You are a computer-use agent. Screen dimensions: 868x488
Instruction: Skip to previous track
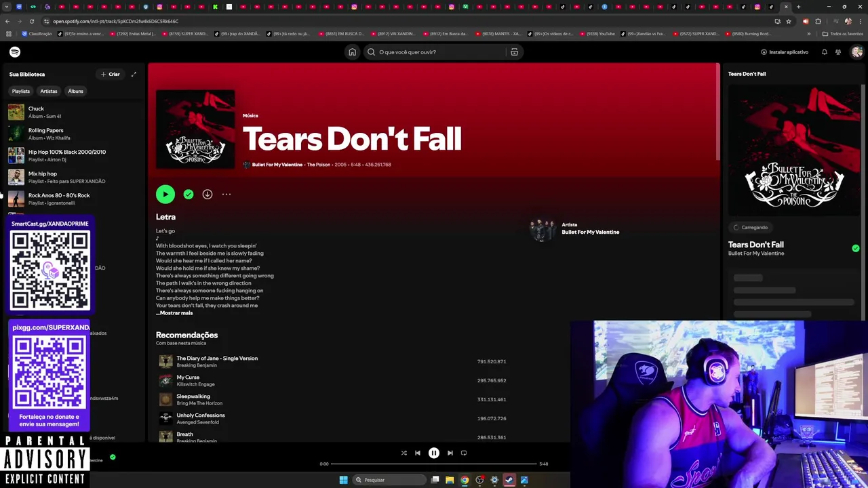(x=418, y=453)
